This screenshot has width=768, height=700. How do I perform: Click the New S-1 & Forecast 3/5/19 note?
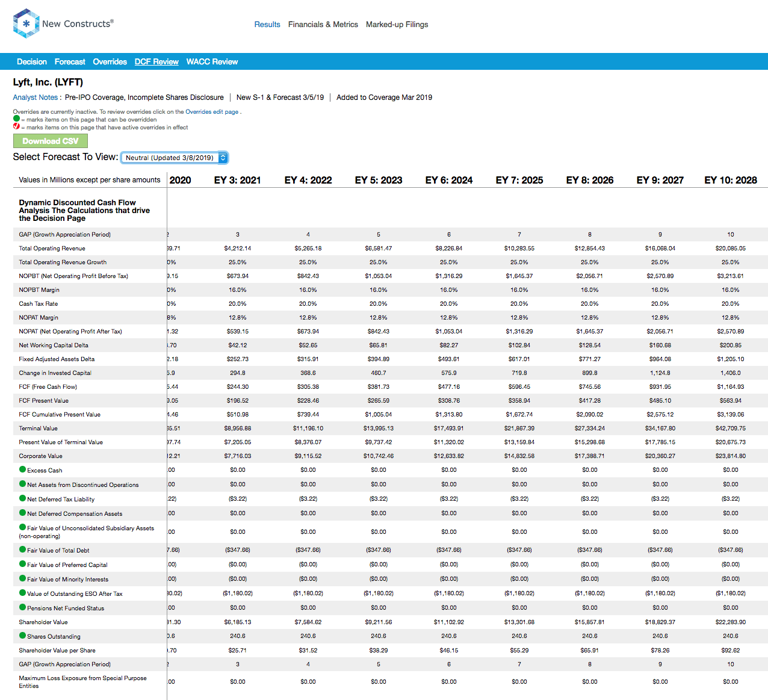point(280,98)
